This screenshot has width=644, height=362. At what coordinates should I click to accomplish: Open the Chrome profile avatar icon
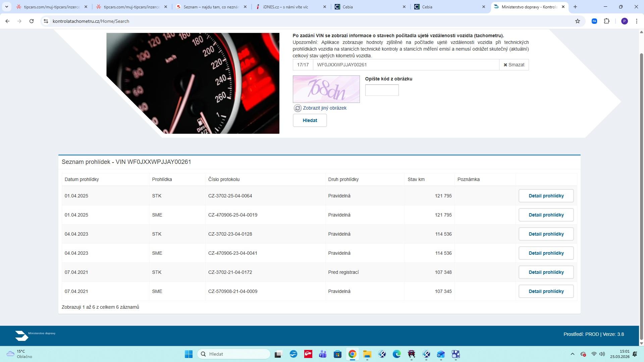(x=624, y=21)
